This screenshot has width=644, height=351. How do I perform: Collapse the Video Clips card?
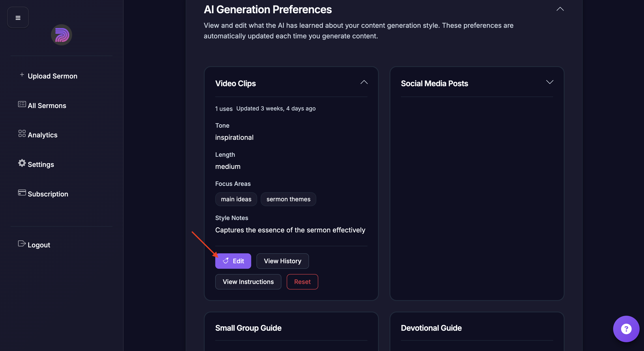click(364, 82)
